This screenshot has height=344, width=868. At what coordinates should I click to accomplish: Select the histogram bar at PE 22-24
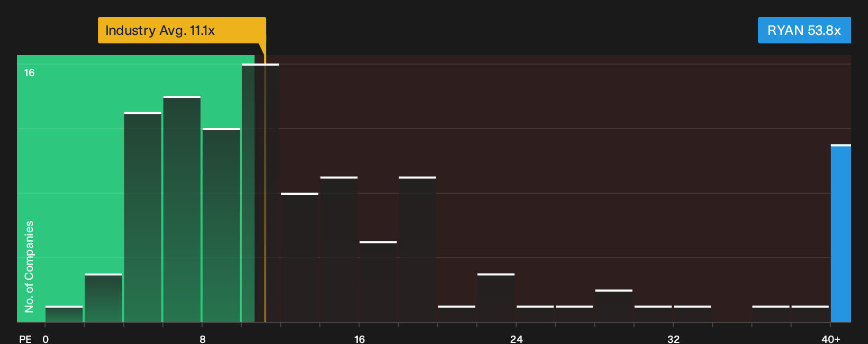click(496, 298)
